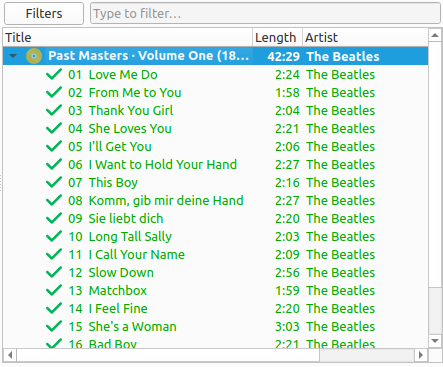443x367 pixels.
Task: Click The Beatles artist in the album row
Action: point(343,56)
